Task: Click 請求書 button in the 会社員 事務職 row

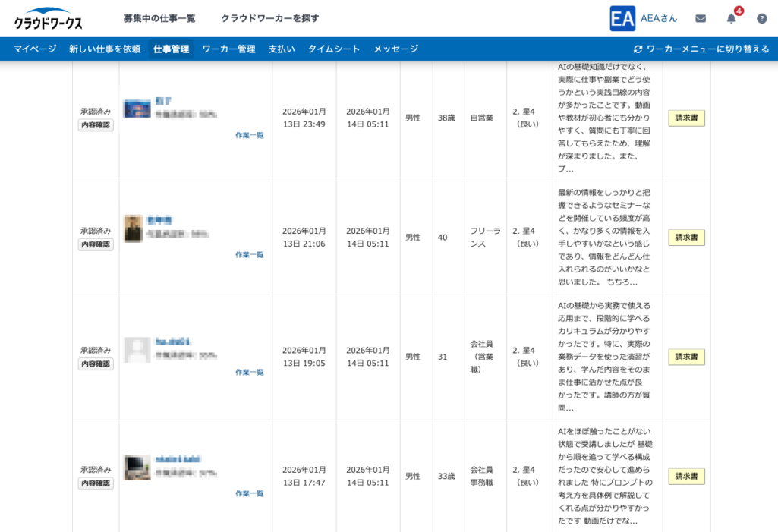Action: click(686, 477)
